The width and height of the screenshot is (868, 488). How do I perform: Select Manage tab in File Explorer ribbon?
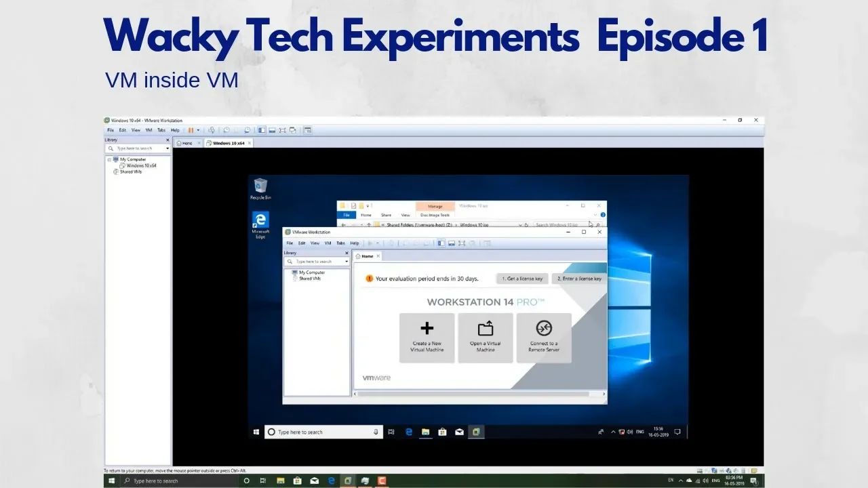pyautogui.click(x=435, y=205)
